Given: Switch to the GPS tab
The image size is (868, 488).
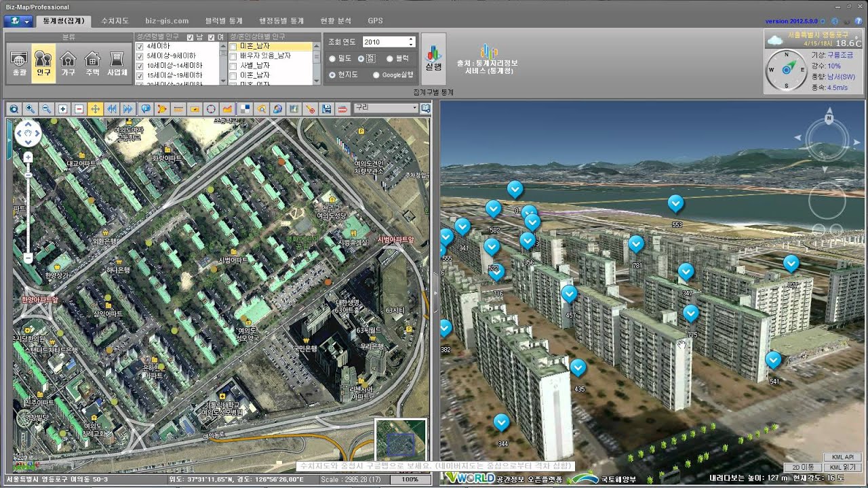Looking at the screenshot, I should coord(375,21).
